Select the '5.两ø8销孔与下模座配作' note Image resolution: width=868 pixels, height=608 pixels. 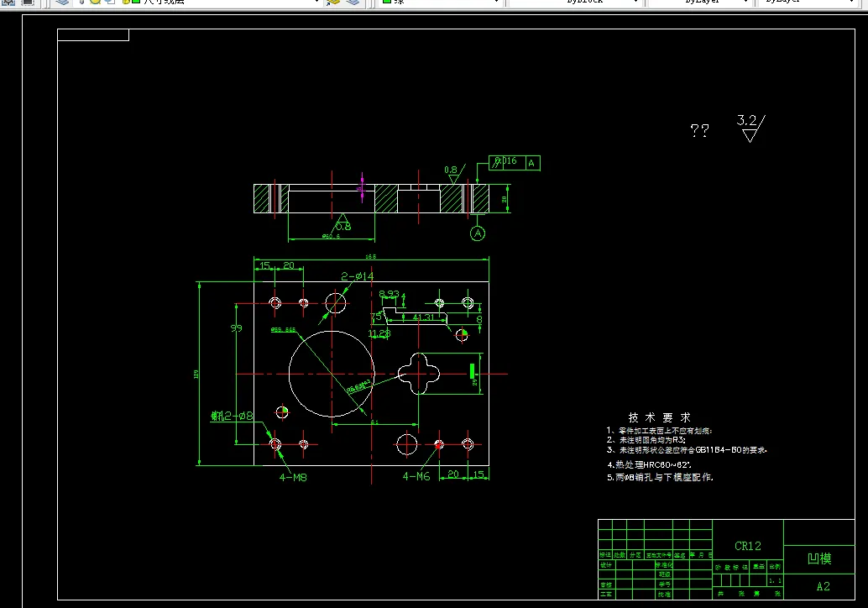click(x=661, y=477)
